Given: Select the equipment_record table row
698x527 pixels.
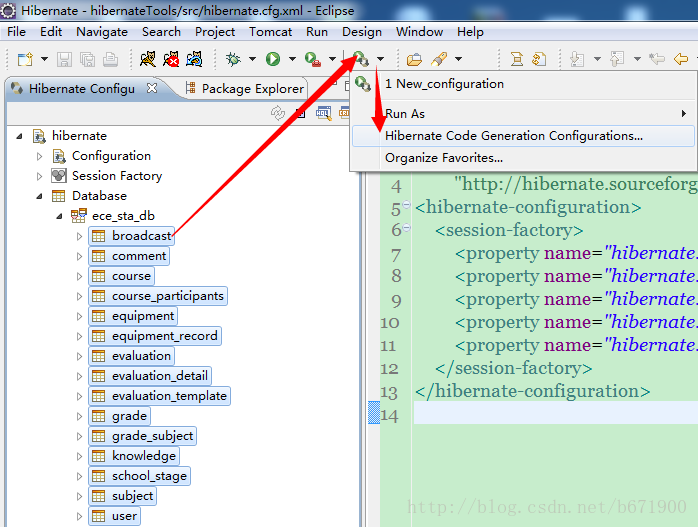Looking at the screenshot, I should pyautogui.click(x=155, y=336).
